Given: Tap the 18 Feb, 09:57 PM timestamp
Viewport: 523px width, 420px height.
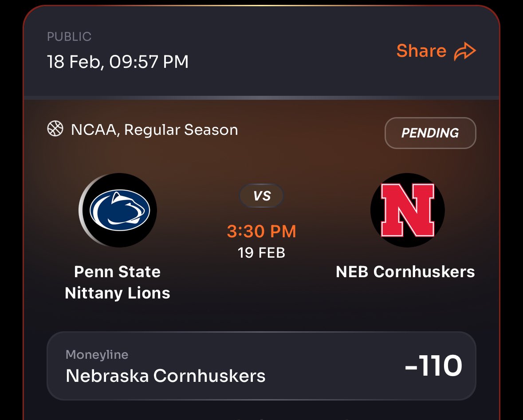Looking at the screenshot, I should (118, 62).
